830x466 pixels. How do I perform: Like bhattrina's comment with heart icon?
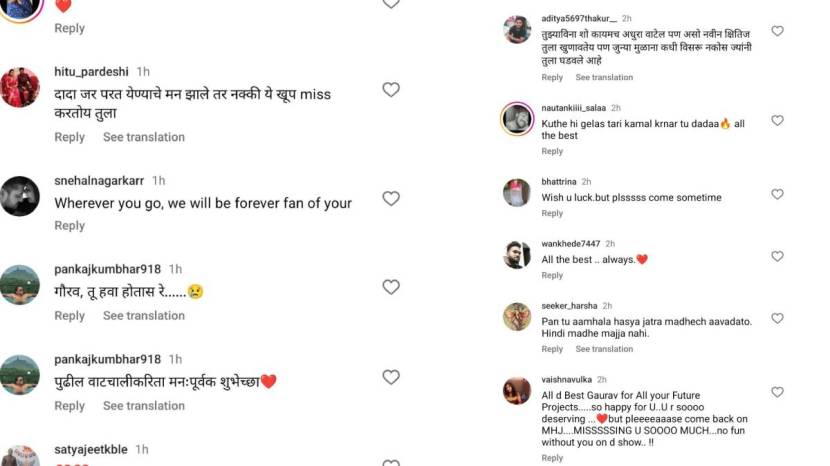777,194
